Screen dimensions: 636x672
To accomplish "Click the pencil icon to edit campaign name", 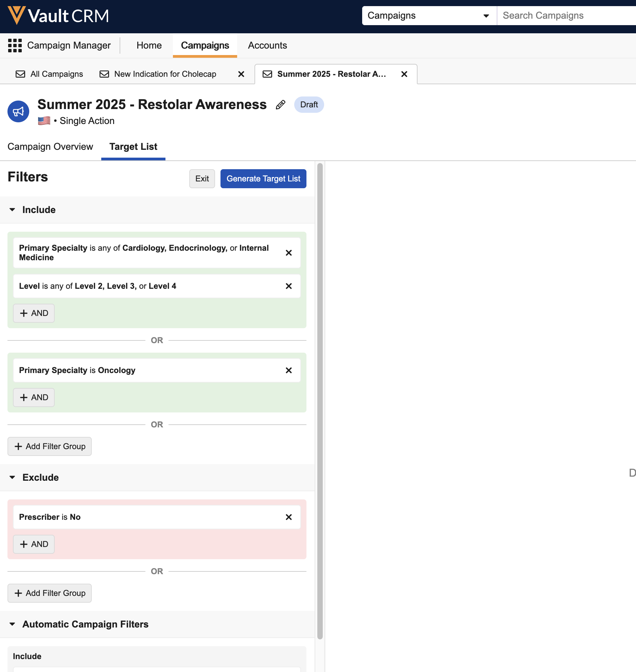I will click(x=280, y=105).
